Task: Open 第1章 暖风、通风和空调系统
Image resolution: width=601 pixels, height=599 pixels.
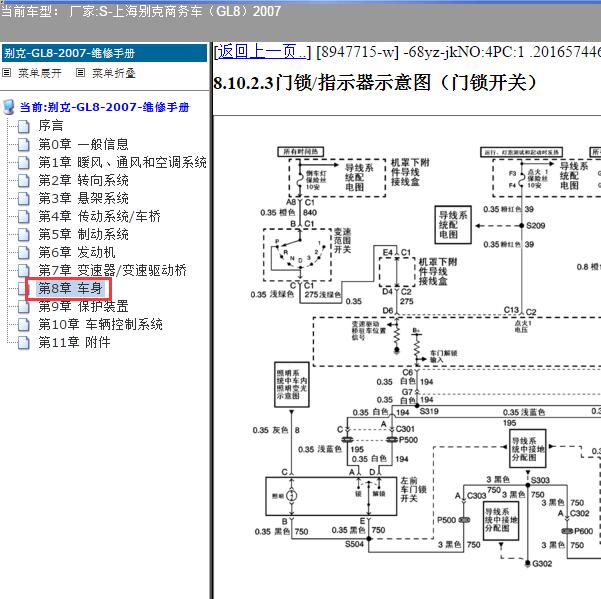Action: point(123,162)
